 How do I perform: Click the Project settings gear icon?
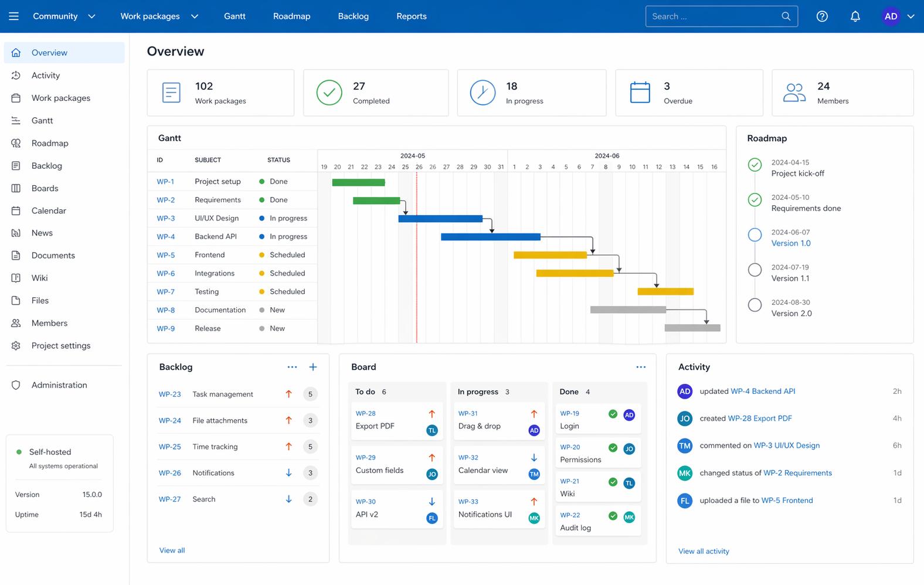(16, 345)
